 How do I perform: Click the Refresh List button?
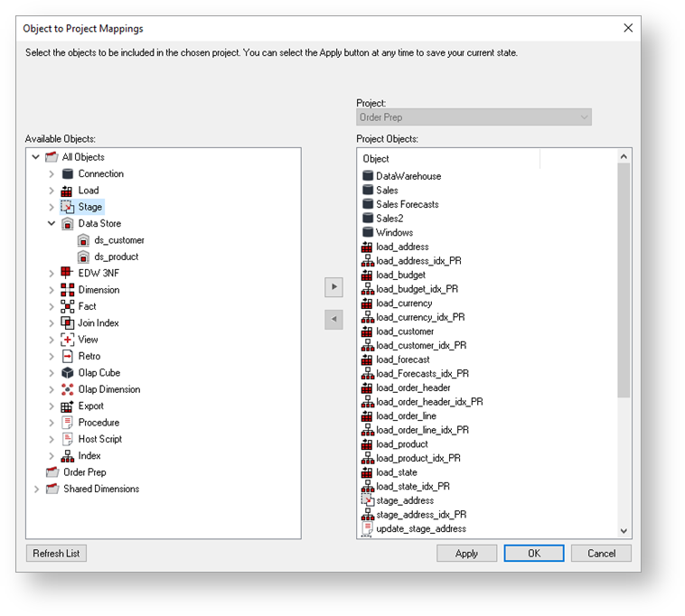click(x=56, y=553)
